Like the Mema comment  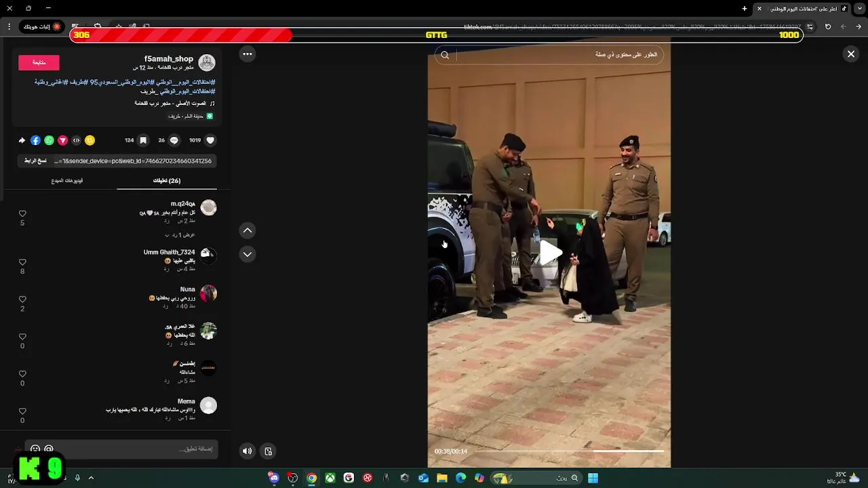coord(22,411)
